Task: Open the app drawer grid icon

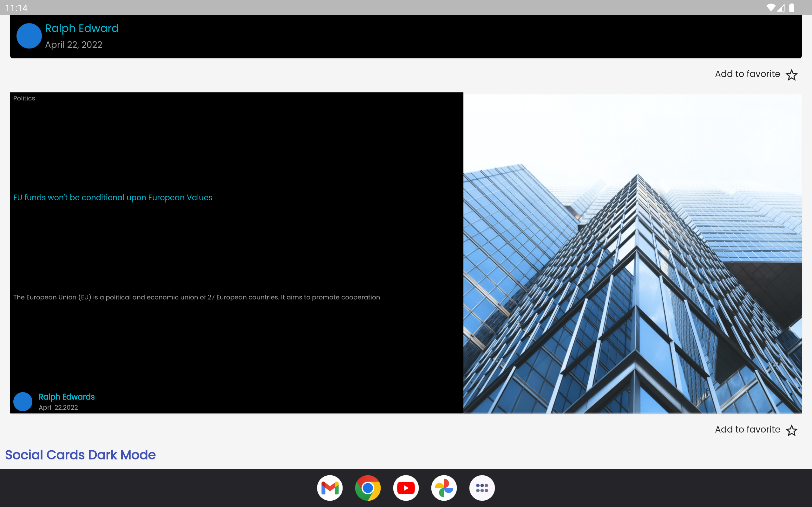Action: [x=482, y=488]
